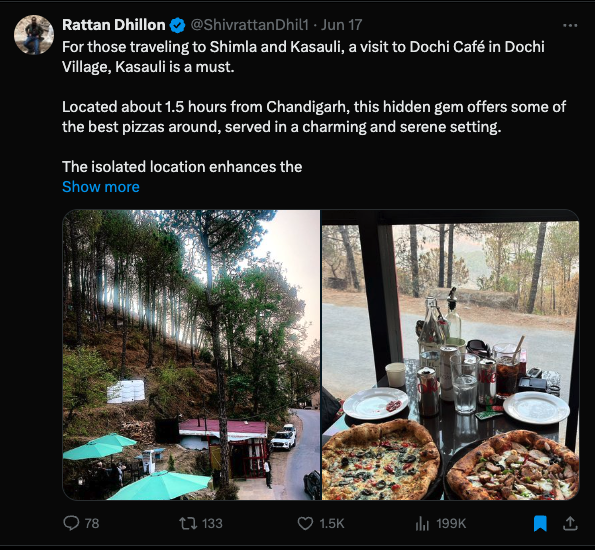Click the @ShivrattanDhil1 handle
The height and width of the screenshot is (550, 595).
[249, 25]
